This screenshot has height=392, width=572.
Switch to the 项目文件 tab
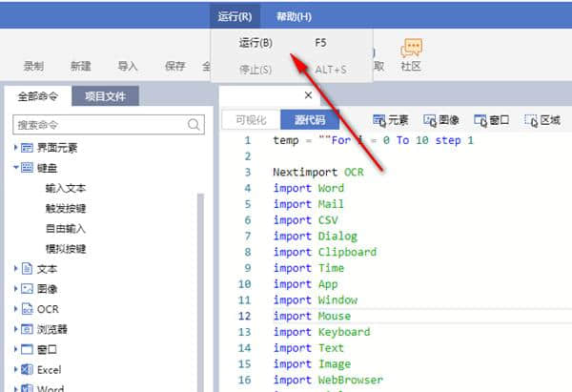(x=105, y=96)
